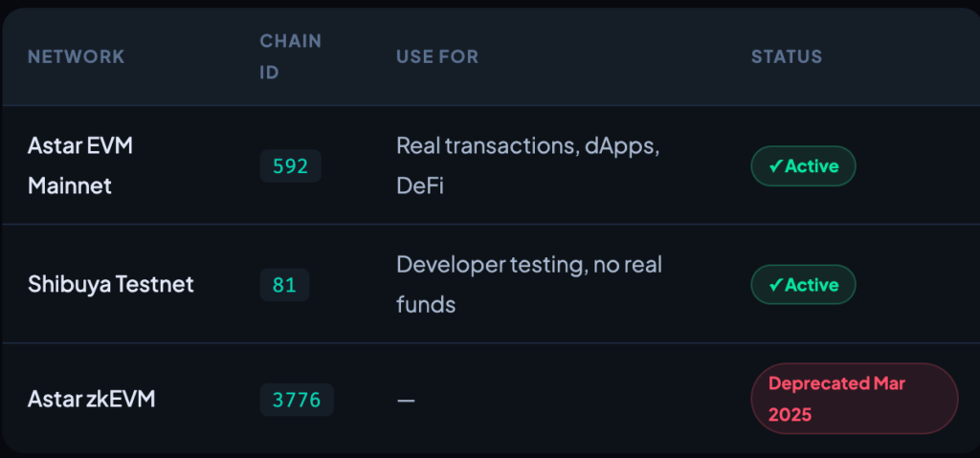Click the "Developer testing, no real" description line
This screenshot has height=458, width=980.
[x=528, y=265]
